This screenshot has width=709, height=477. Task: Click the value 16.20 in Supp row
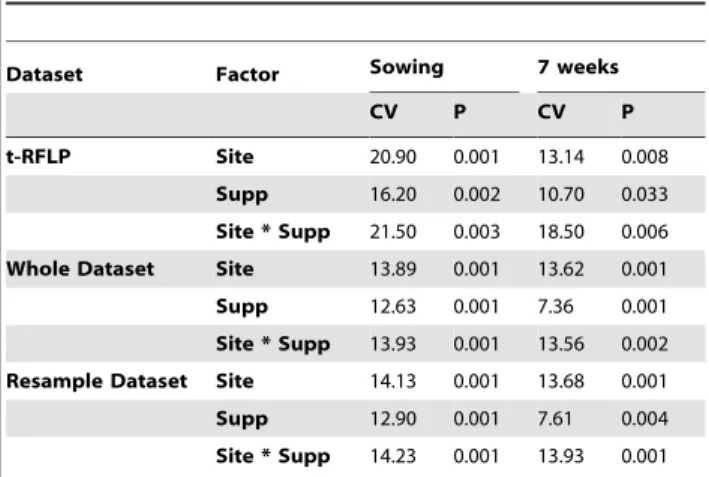pyautogui.click(x=393, y=195)
